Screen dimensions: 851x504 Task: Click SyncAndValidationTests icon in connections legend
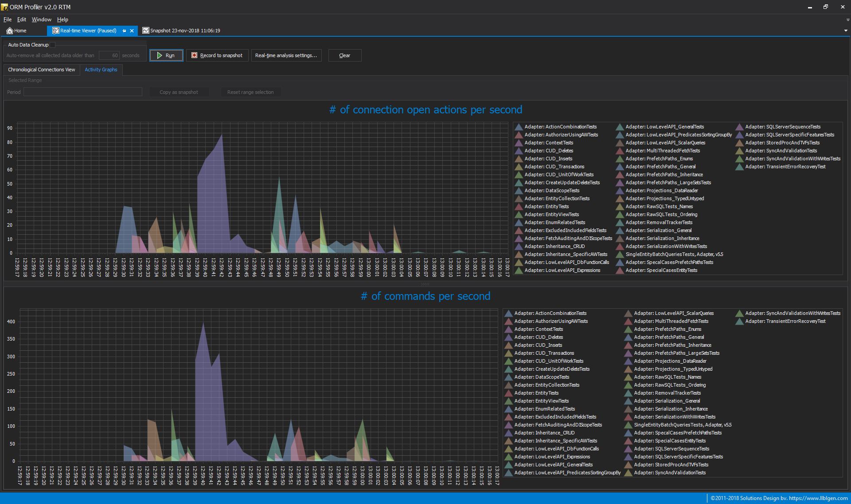coord(739,151)
